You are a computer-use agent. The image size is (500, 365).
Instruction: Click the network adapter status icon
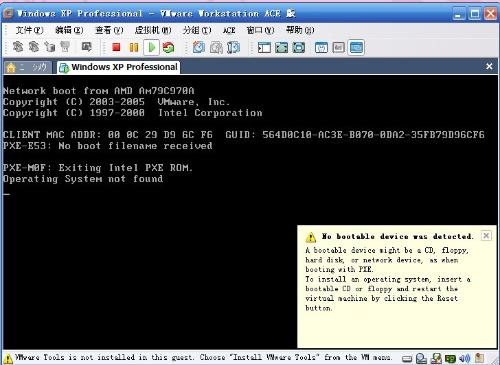point(450,359)
